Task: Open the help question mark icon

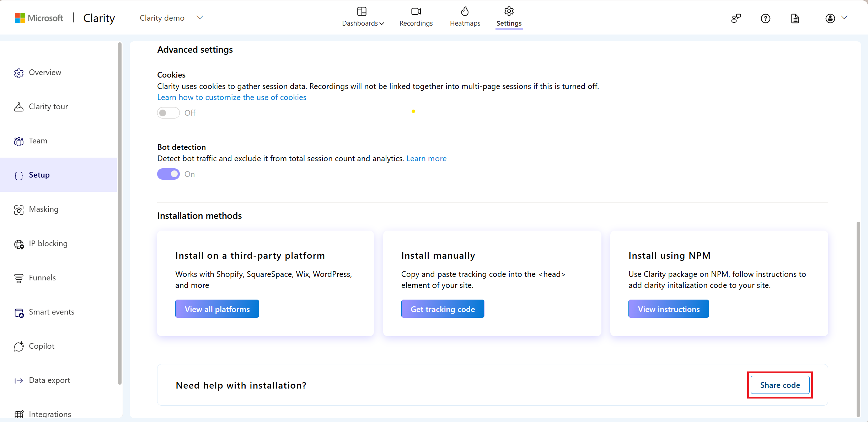Action: [765, 18]
